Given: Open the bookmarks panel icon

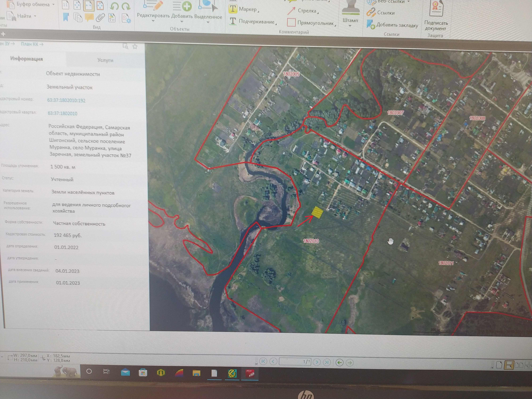Looking at the screenshot, I should [66, 17].
